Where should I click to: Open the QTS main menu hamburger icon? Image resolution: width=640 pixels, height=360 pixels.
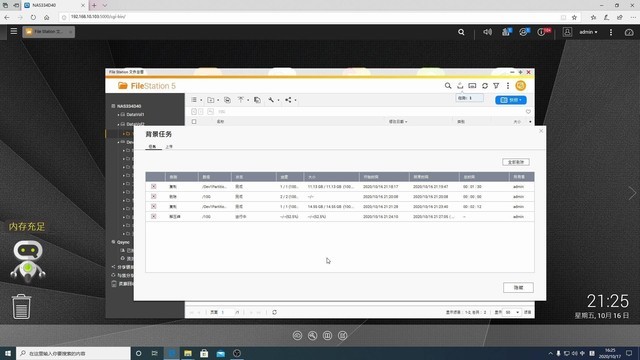[x=13, y=31]
